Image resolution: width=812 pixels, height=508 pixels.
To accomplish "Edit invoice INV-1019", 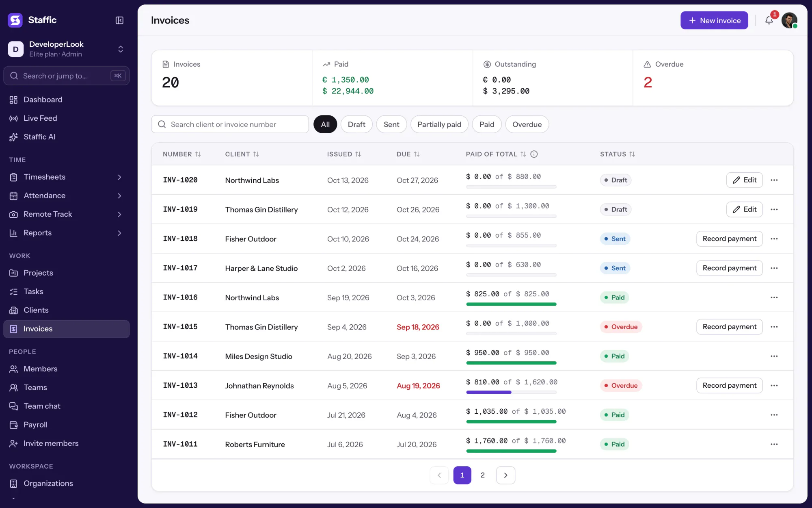I will pyautogui.click(x=744, y=209).
